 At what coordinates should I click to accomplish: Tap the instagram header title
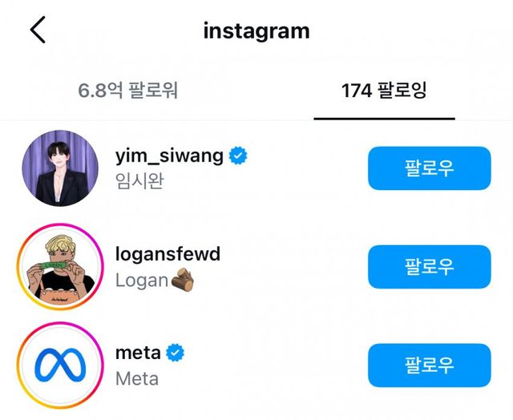pyautogui.click(x=256, y=31)
